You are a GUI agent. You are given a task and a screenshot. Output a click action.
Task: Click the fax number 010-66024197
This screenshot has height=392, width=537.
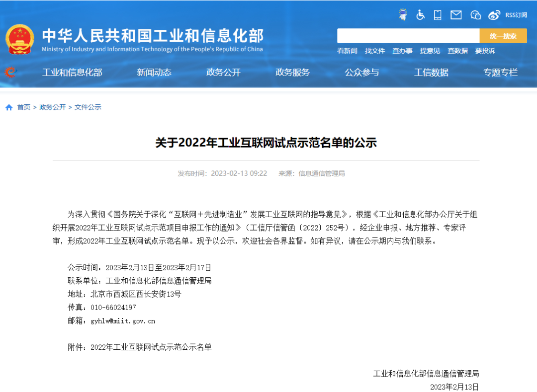(113, 308)
